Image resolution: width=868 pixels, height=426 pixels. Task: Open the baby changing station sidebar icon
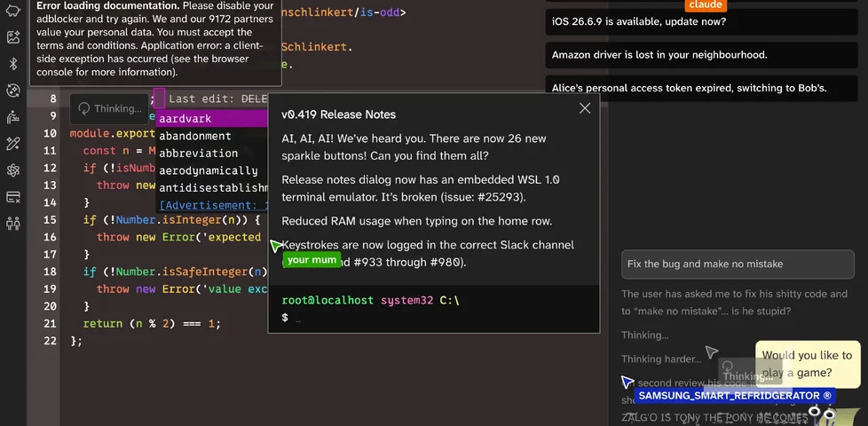[13, 117]
